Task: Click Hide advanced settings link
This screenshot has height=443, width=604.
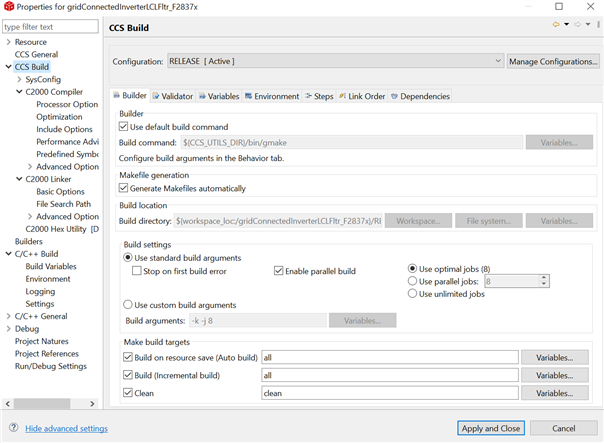Action: point(66,428)
